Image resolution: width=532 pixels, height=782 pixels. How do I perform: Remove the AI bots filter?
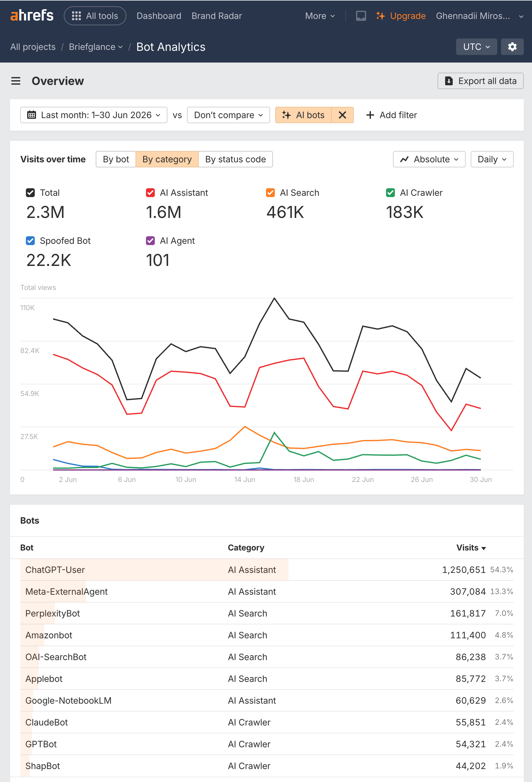[342, 115]
